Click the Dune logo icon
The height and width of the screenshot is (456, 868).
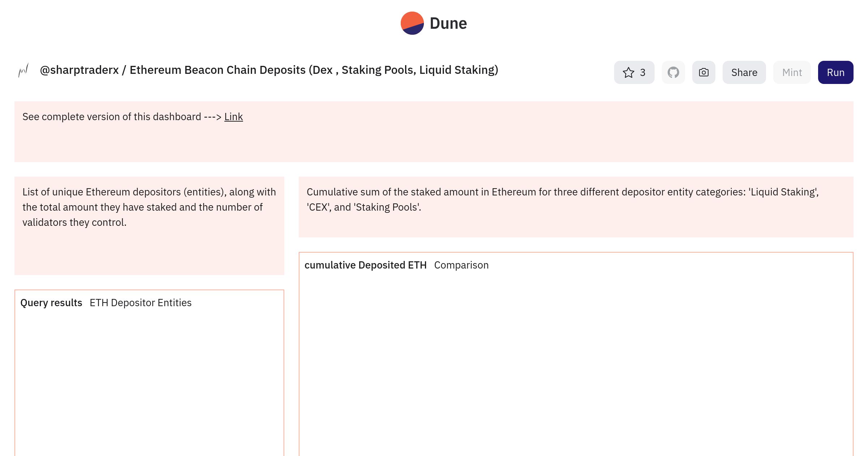pos(412,23)
